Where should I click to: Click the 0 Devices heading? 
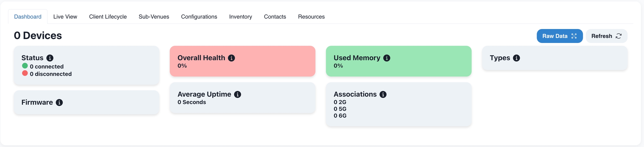38,36
